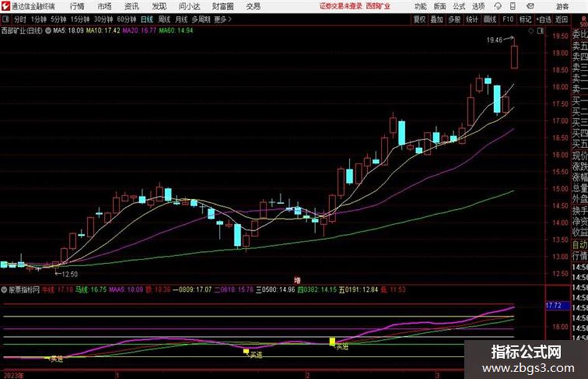588x379 pixels.
Task: Select the 月线 monthly period tab
Action: pyautogui.click(x=182, y=19)
